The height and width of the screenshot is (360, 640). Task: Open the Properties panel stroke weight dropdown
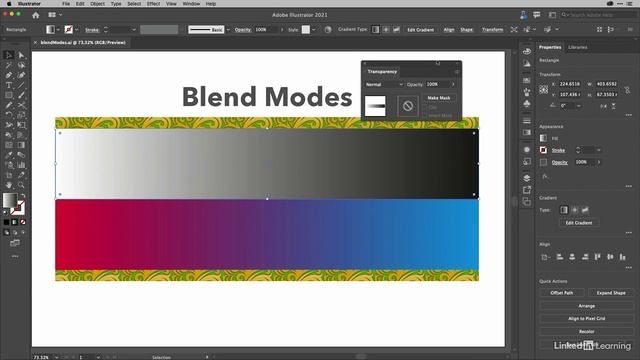[599, 150]
